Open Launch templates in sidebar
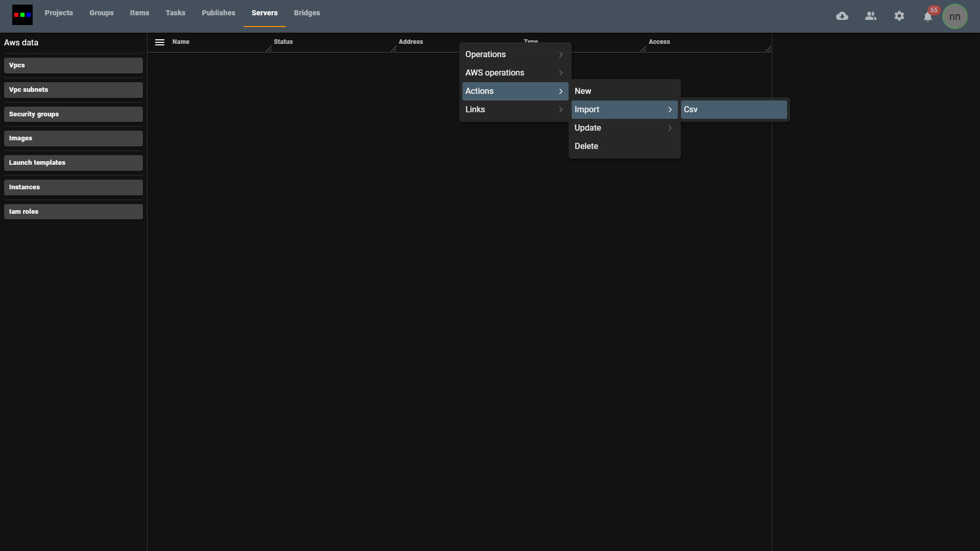 (x=73, y=163)
